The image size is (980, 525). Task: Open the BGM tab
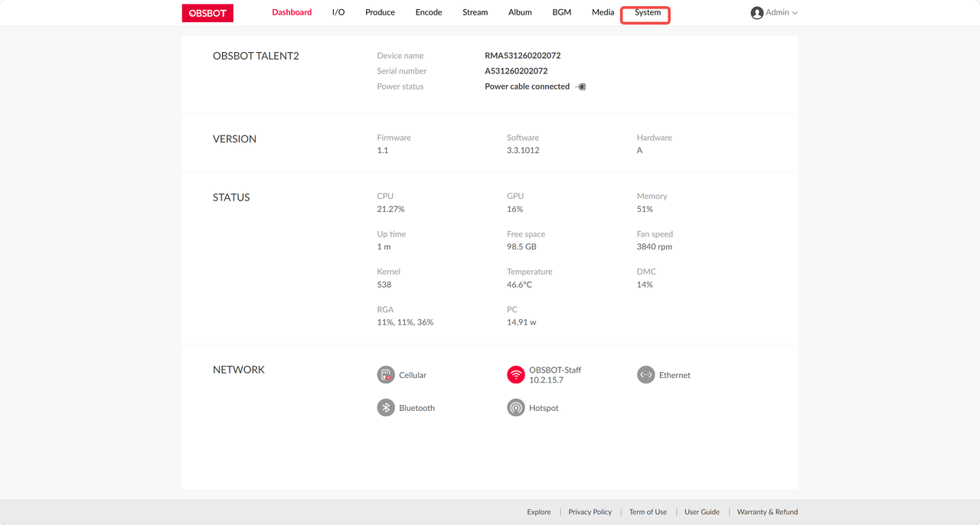(562, 12)
